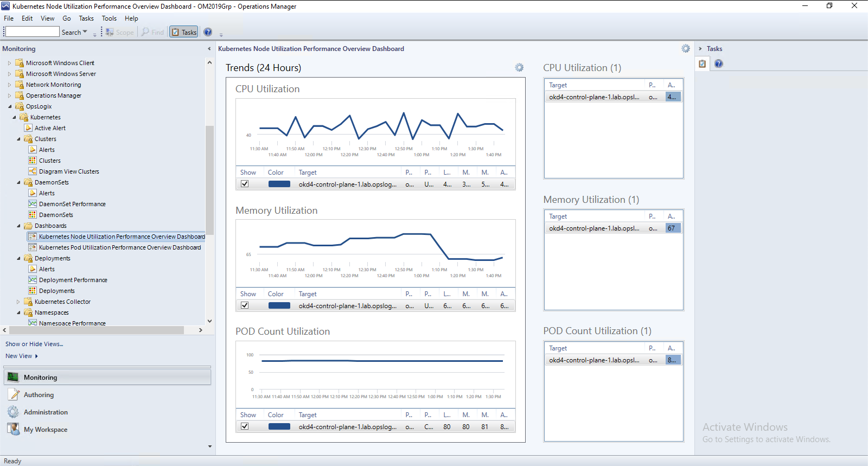Open Administration workspace gear icon

[13, 412]
